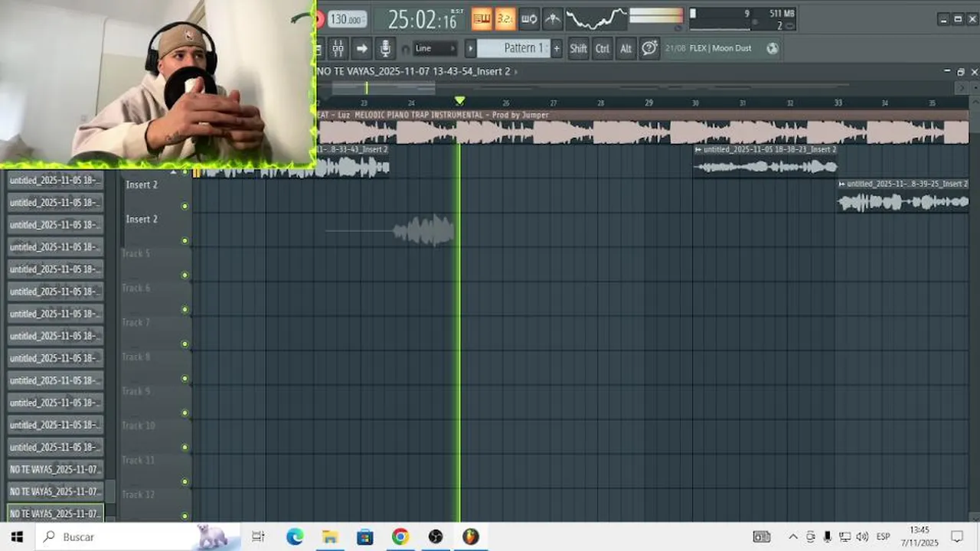Open ESP language indicator in tray
The height and width of the screenshot is (551, 980).
pos(883,537)
